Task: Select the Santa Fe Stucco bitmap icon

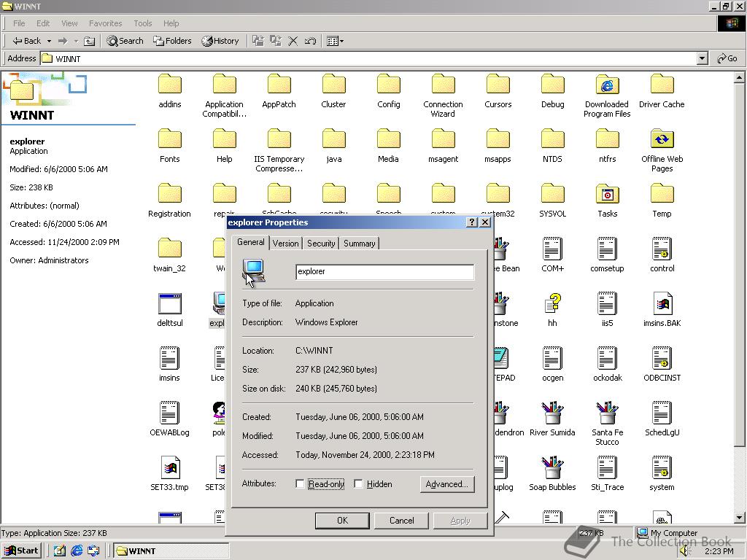Action: 607,413
